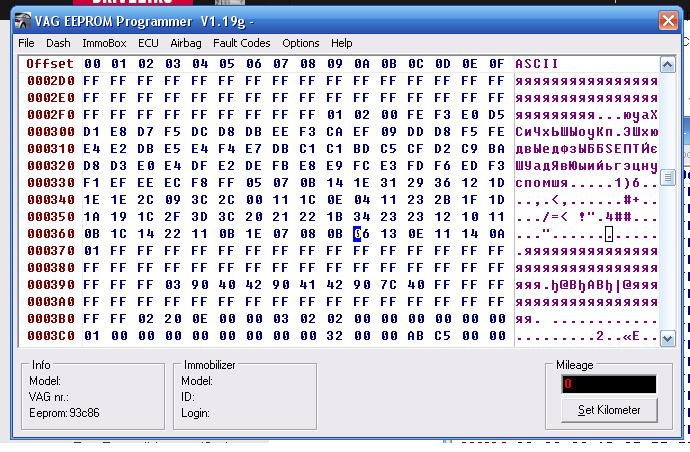The image size is (690, 452).
Task: Open the Airbag menu
Action: [x=186, y=43]
